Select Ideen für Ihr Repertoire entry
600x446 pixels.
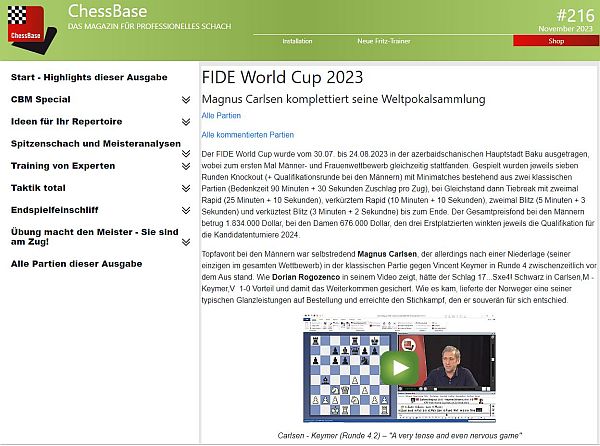point(67,122)
